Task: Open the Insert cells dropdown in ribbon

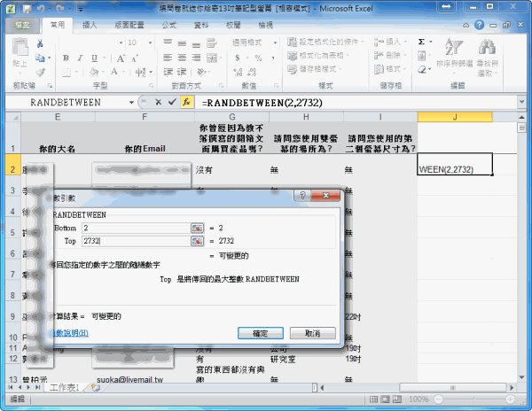Action: (x=390, y=42)
